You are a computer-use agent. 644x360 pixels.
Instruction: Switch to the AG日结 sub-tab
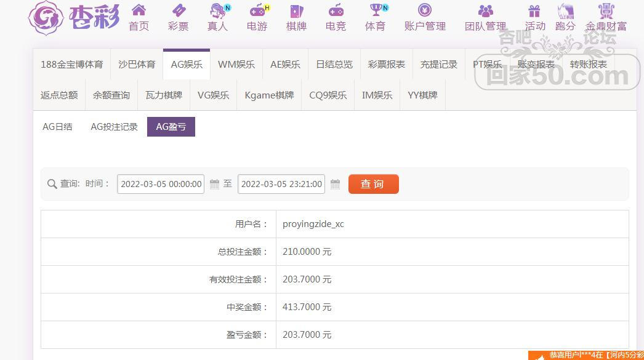(x=57, y=127)
